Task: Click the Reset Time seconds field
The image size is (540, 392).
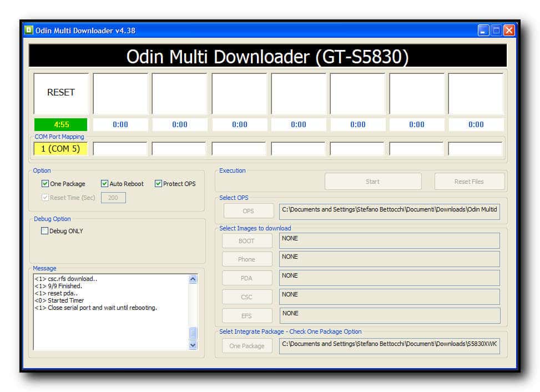Action: click(x=113, y=198)
